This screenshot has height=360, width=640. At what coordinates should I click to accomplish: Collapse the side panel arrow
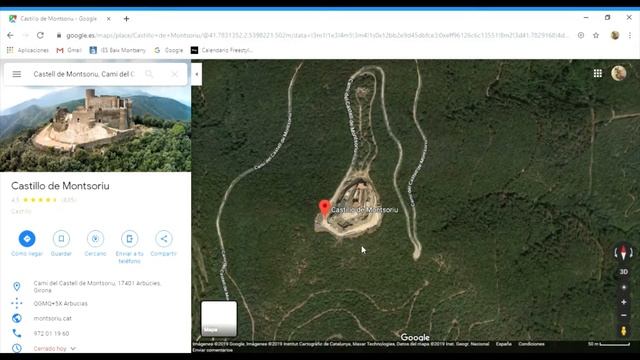click(x=197, y=74)
